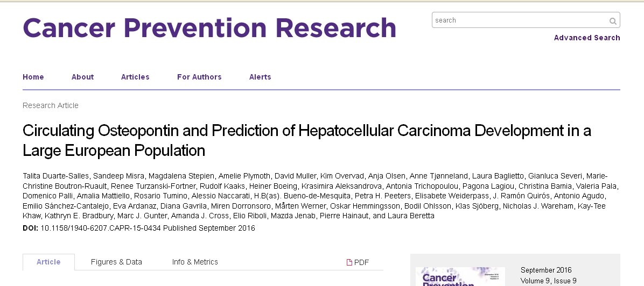Image resolution: width=644 pixels, height=286 pixels.
Task: Click the magnifier search icon
Action: point(613,21)
